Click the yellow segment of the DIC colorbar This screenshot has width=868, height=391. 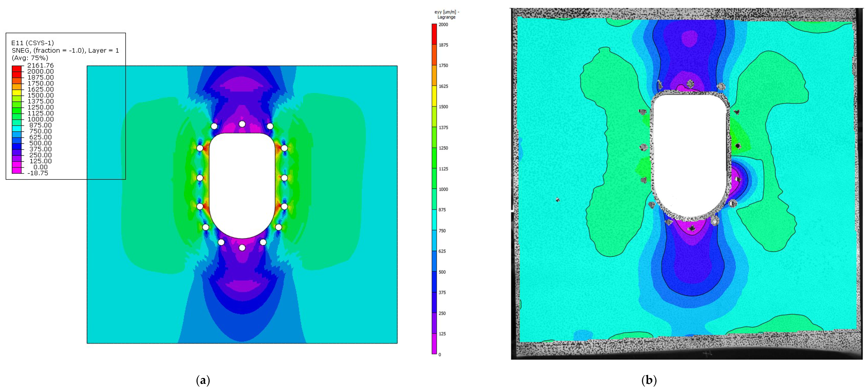tap(434, 96)
